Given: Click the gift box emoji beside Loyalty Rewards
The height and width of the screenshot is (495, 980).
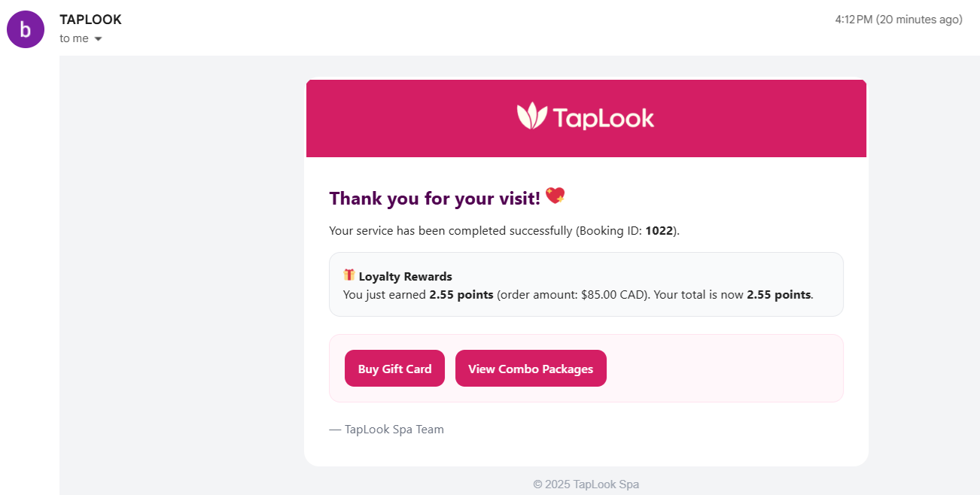Looking at the screenshot, I should point(349,276).
